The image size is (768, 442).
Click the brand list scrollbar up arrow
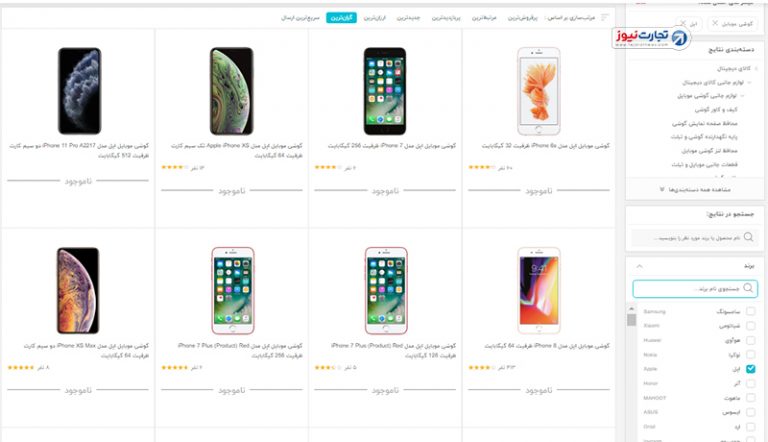pyautogui.click(x=631, y=309)
